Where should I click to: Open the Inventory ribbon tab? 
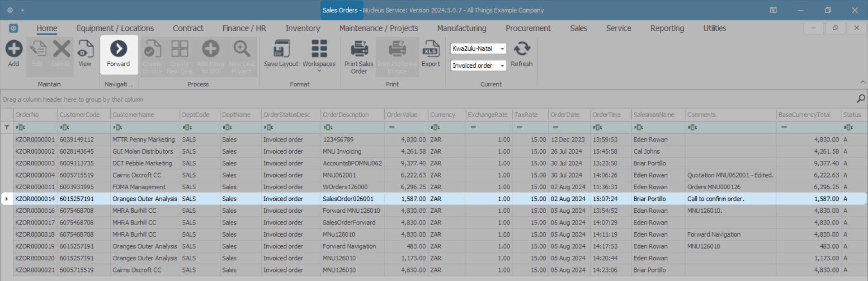302,28
